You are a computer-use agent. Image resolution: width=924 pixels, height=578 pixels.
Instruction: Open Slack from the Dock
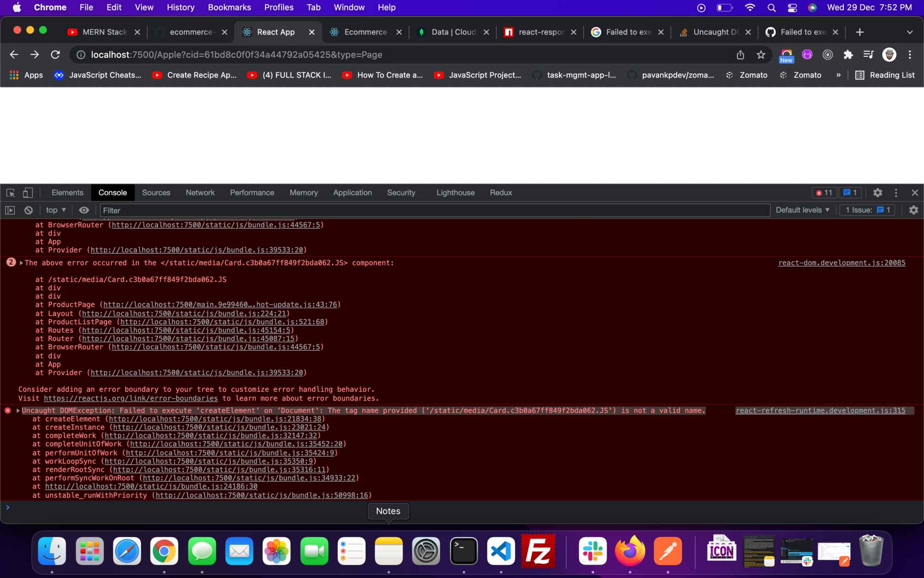coord(592,550)
